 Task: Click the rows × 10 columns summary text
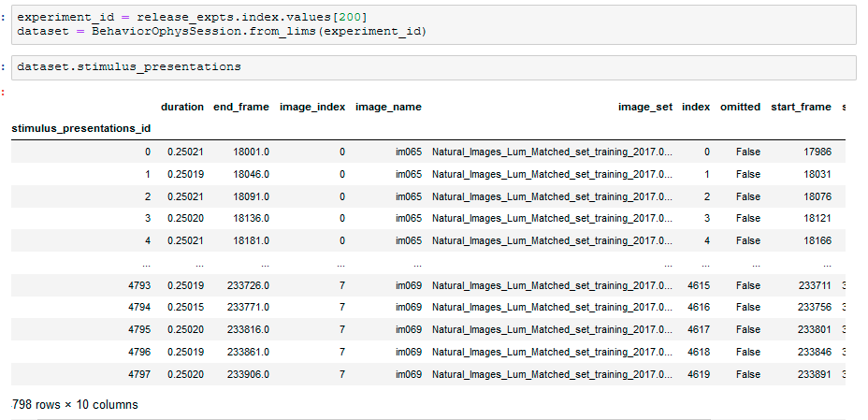[75, 404]
